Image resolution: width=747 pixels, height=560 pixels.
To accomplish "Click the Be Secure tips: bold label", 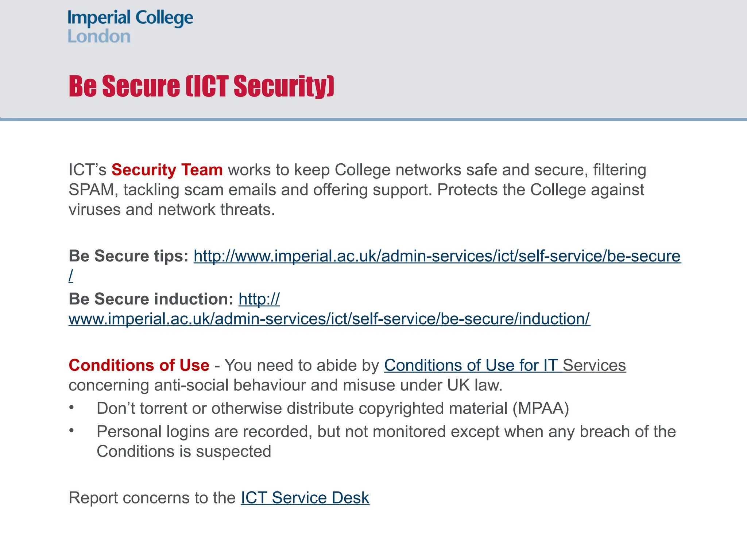I will [x=129, y=256].
